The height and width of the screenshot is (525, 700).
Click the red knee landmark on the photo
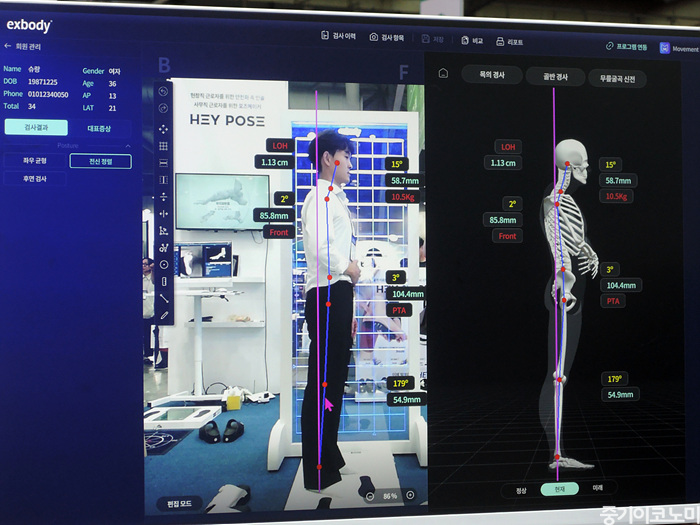[x=325, y=384]
